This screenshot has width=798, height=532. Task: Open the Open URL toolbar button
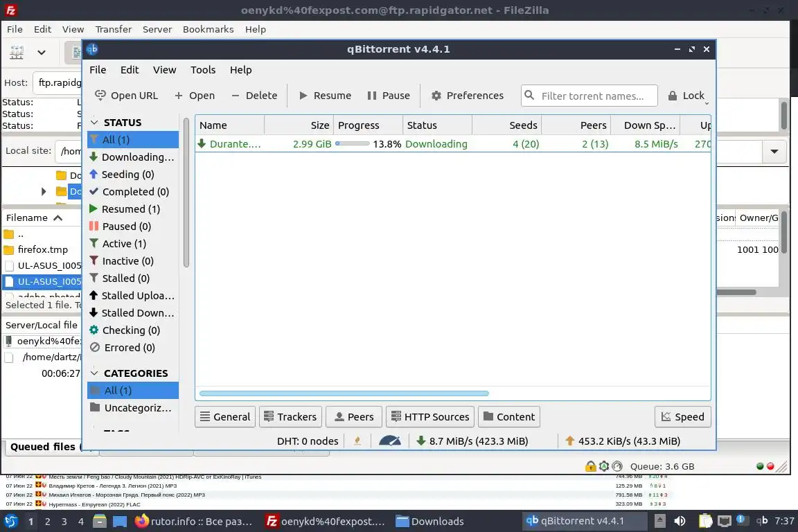tap(126, 96)
